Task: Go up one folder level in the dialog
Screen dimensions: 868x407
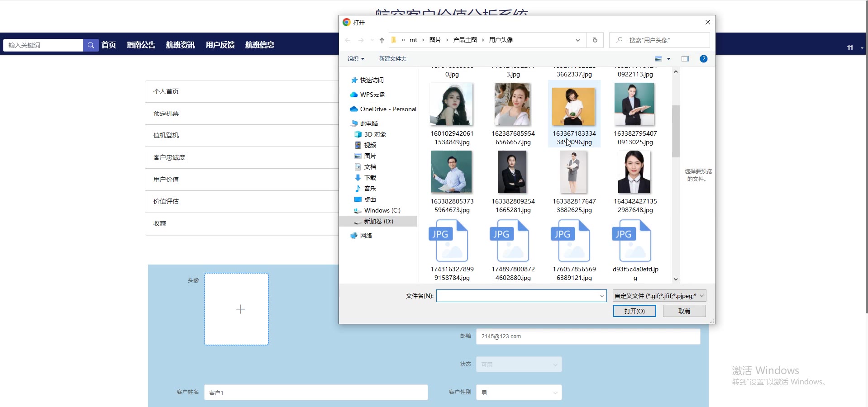Action: coord(382,40)
